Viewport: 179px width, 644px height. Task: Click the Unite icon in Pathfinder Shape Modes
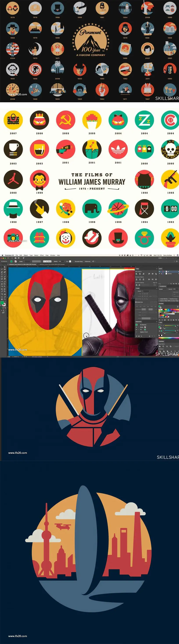(160, 347)
